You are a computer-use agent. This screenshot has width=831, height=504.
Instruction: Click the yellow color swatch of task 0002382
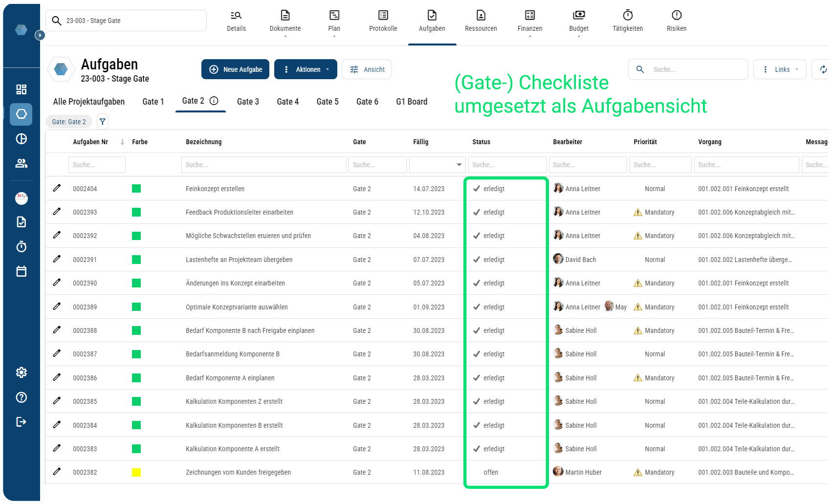136,472
